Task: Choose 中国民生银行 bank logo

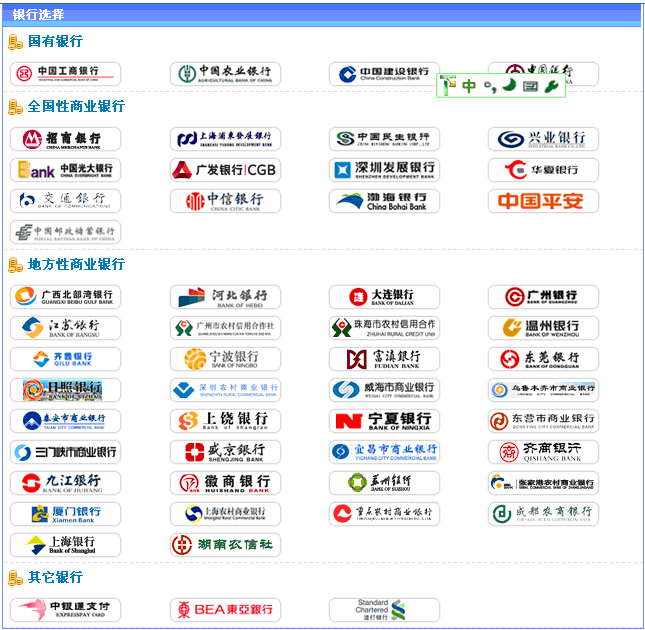Action: 384,139
